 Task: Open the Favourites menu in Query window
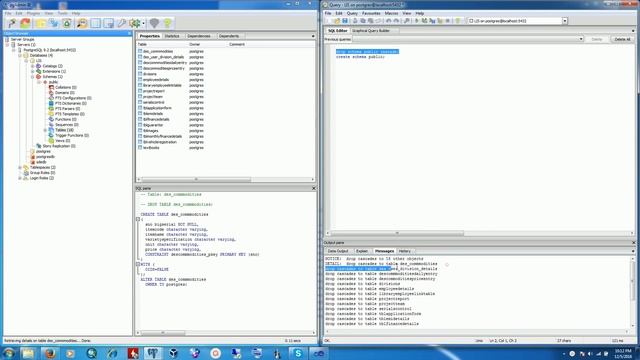click(371, 13)
